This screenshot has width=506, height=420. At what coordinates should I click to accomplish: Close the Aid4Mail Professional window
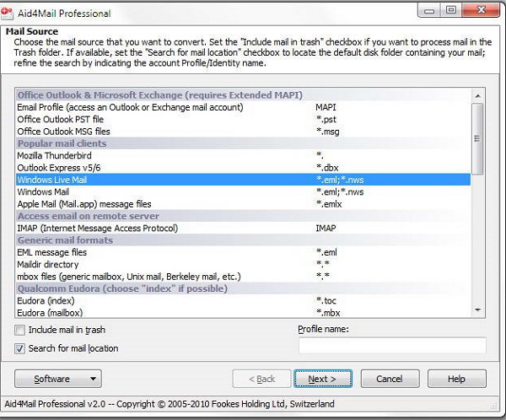pyautogui.click(x=481, y=10)
